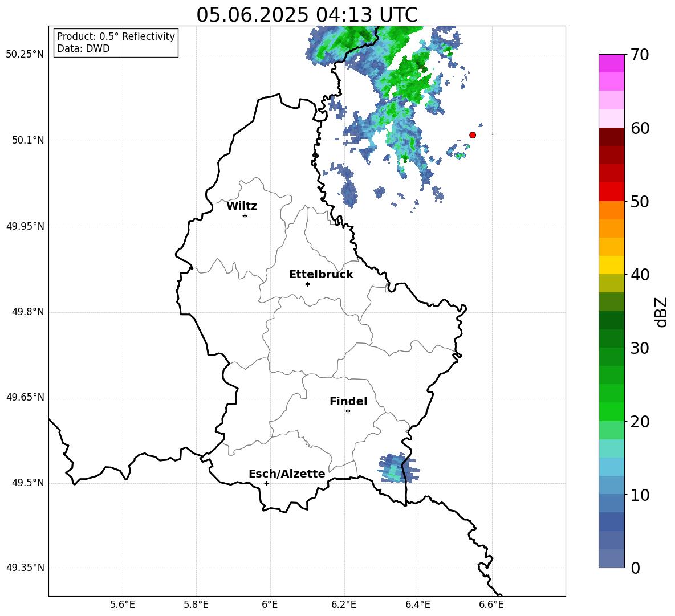Viewport: 675px width, 616px height.
Task: Click the 49.65°N latitude label
Action: pyautogui.click(x=25, y=397)
